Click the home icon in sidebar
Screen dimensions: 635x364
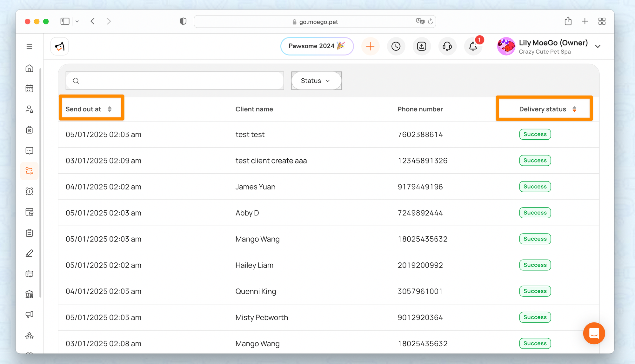coord(29,68)
